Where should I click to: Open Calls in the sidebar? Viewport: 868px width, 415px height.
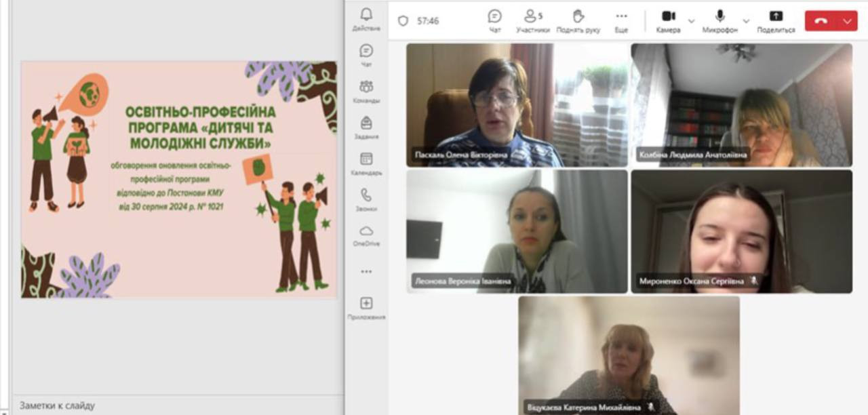pyautogui.click(x=366, y=199)
